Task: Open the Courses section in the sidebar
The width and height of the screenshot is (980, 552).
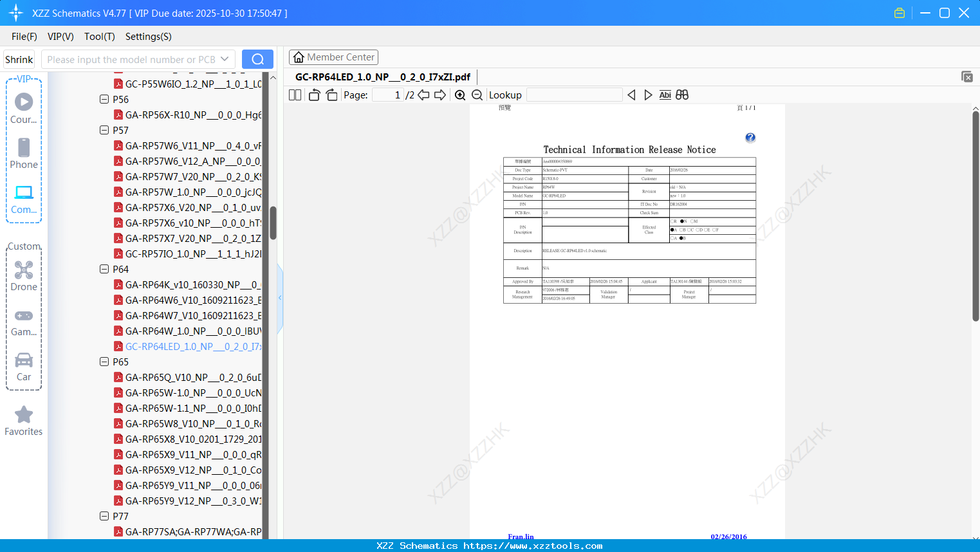Action: click(24, 109)
